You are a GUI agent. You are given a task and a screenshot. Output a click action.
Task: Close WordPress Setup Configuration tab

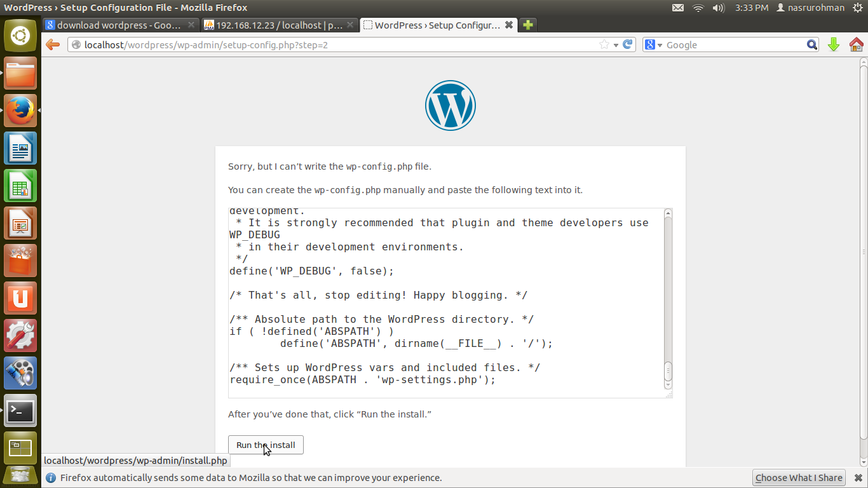508,25
